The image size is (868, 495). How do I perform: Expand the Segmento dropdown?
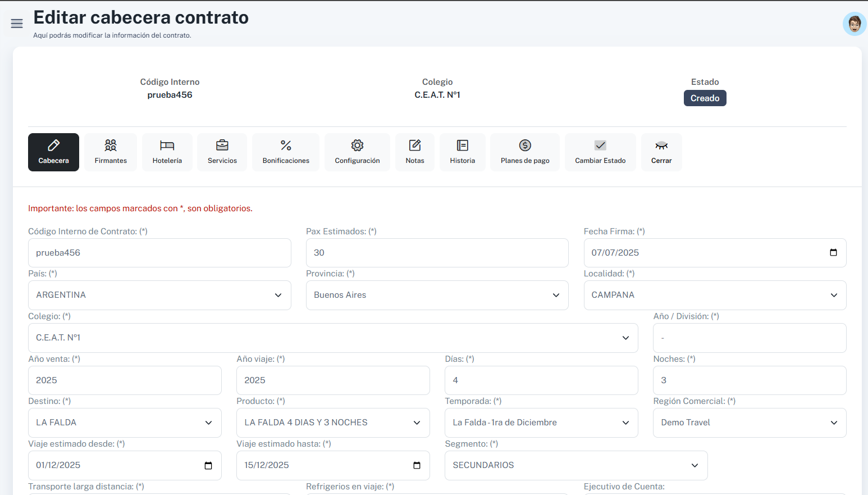pyautogui.click(x=576, y=465)
